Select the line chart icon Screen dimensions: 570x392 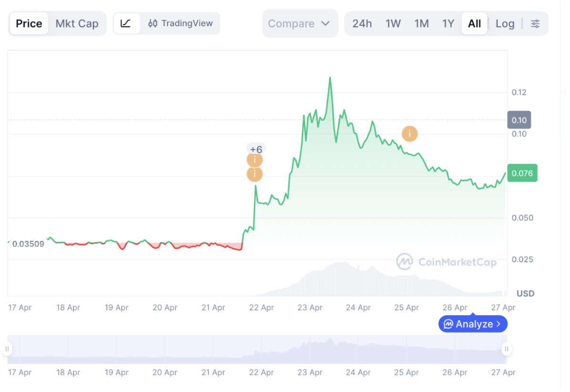(126, 23)
